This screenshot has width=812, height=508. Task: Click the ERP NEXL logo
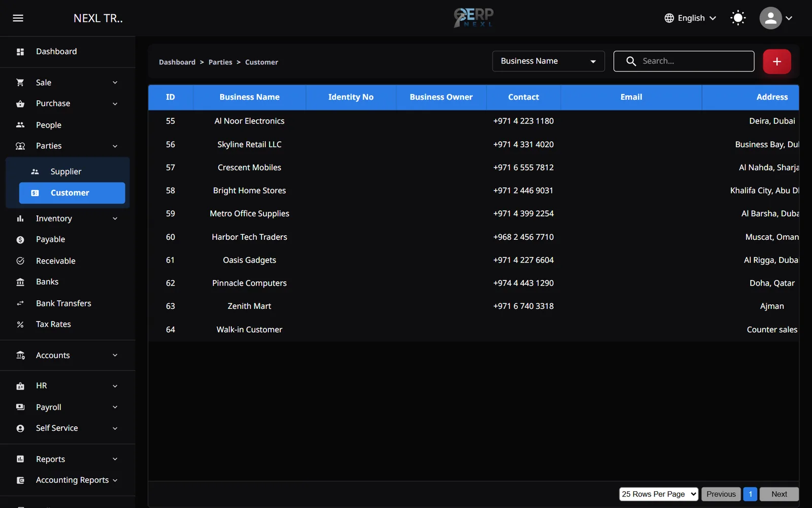tap(473, 18)
